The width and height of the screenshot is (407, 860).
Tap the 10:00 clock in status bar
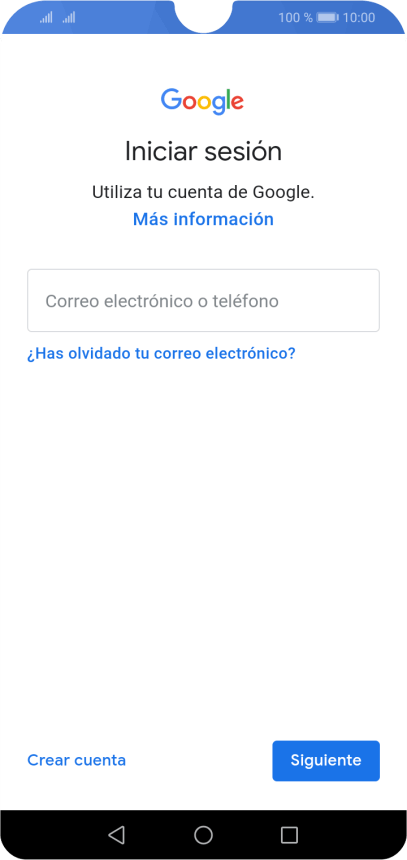[x=359, y=18]
